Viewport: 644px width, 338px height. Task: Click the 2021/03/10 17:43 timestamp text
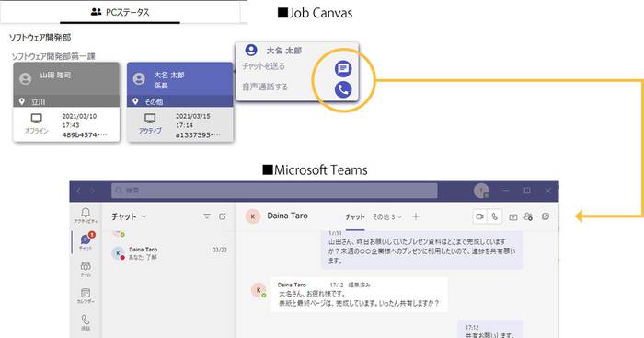(79, 121)
